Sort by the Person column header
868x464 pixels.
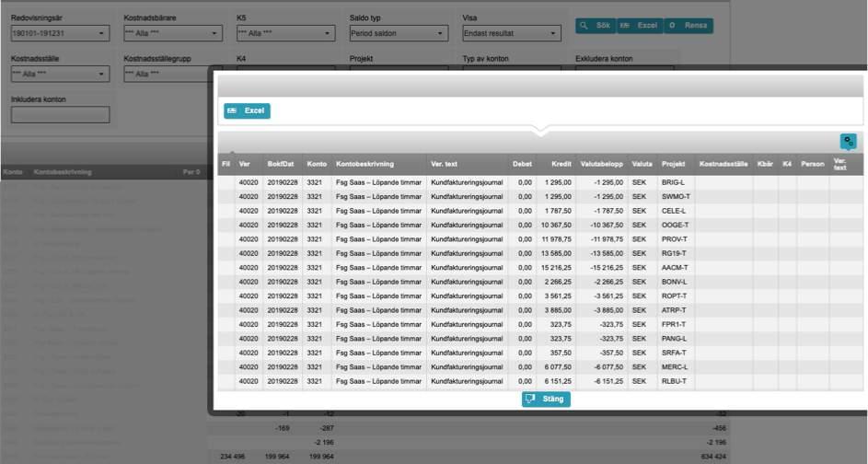(812, 164)
